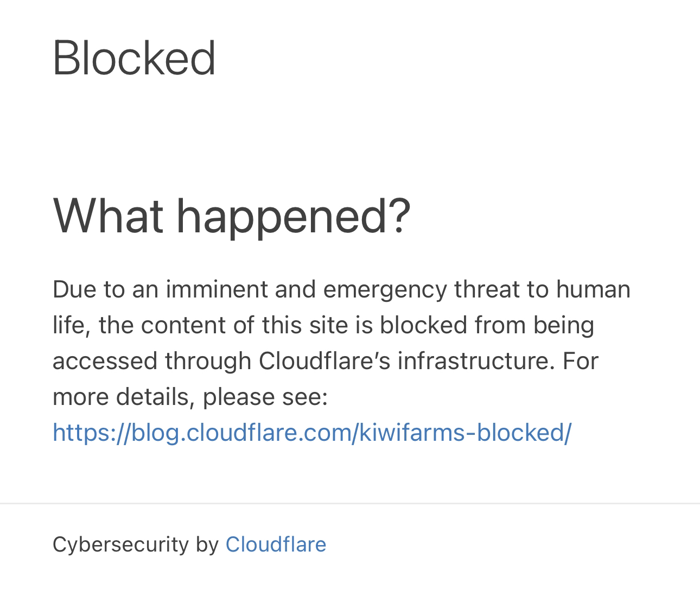Open the kiwifarms-blocked blog link
The image size is (700, 589).
point(312,433)
